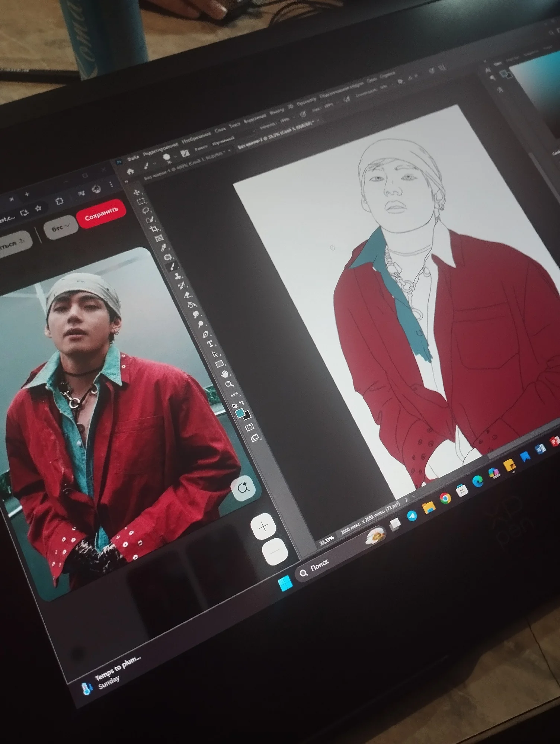Reset default foreground and background colors

click(x=234, y=405)
